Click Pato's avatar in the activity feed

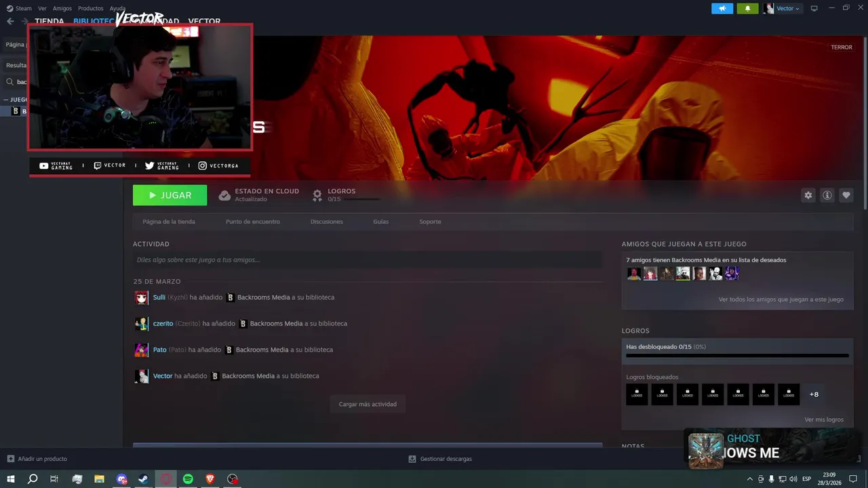(141, 350)
